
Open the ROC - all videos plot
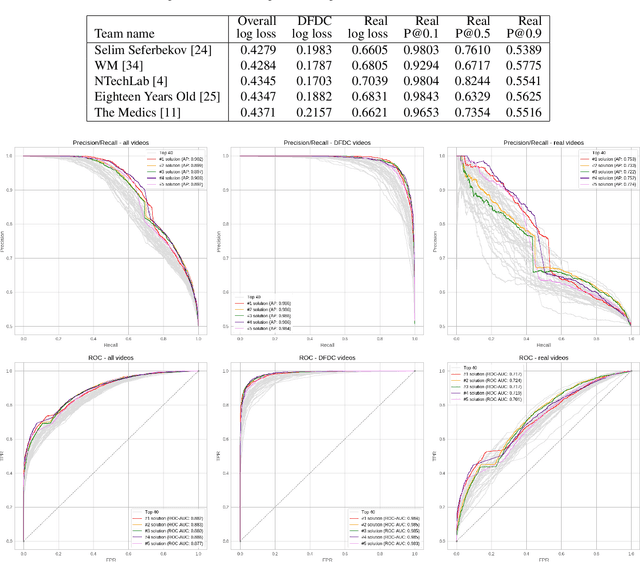coord(109,455)
